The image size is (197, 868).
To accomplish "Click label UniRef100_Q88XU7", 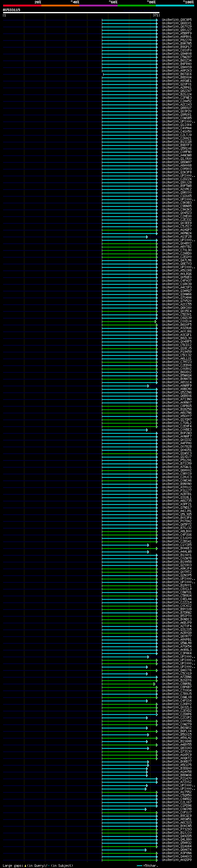I will 176,108.
